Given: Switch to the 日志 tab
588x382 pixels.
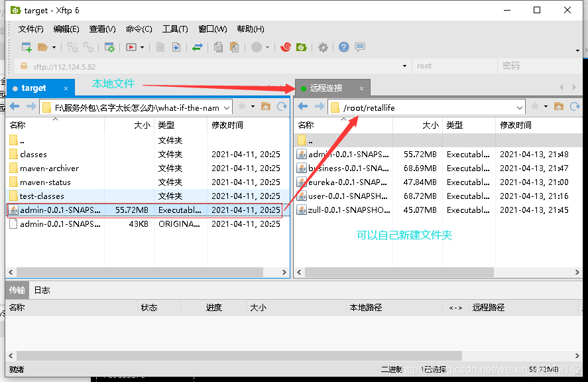Looking at the screenshot, I should 42,290.
